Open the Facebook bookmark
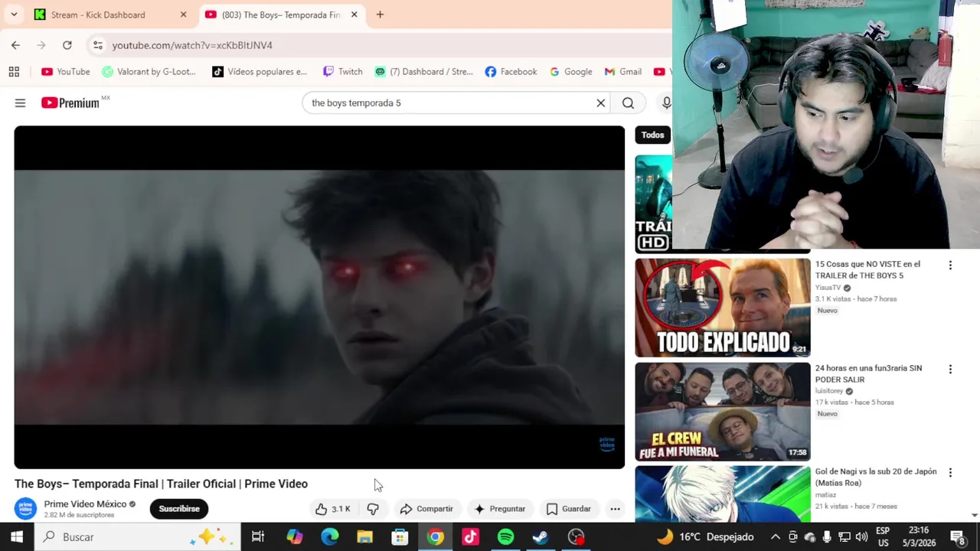This screenshot has height=551, width=980. pyautogui.click(x=511, y=71)
